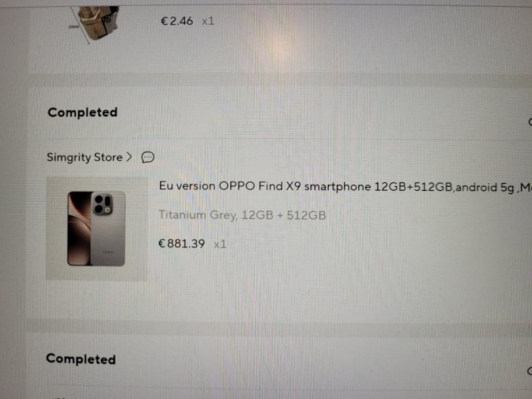Click the x1 quantity beside €2.46
Screen dimensions: 532x399
(208, 22)
